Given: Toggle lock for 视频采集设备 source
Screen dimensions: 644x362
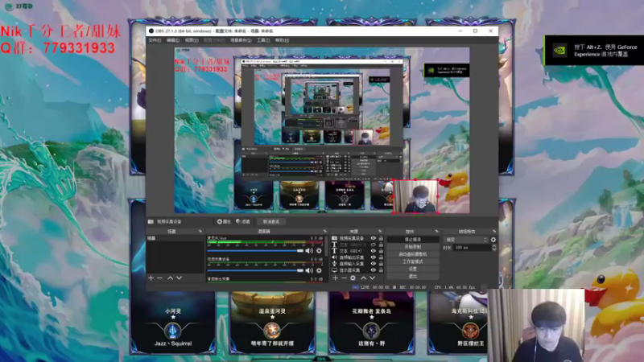Looking at the screenshot, I should pyautogui.click(x=381, y=238).
